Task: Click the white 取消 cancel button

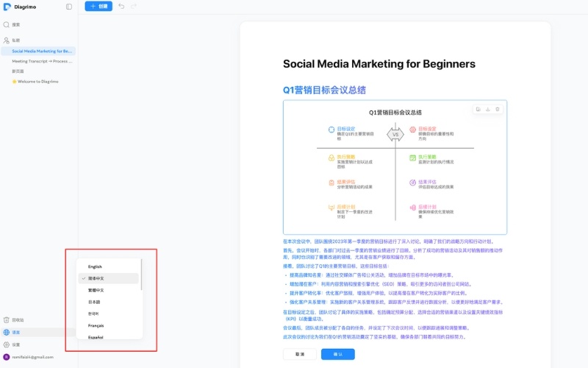Action: click(x=300, y=354)
